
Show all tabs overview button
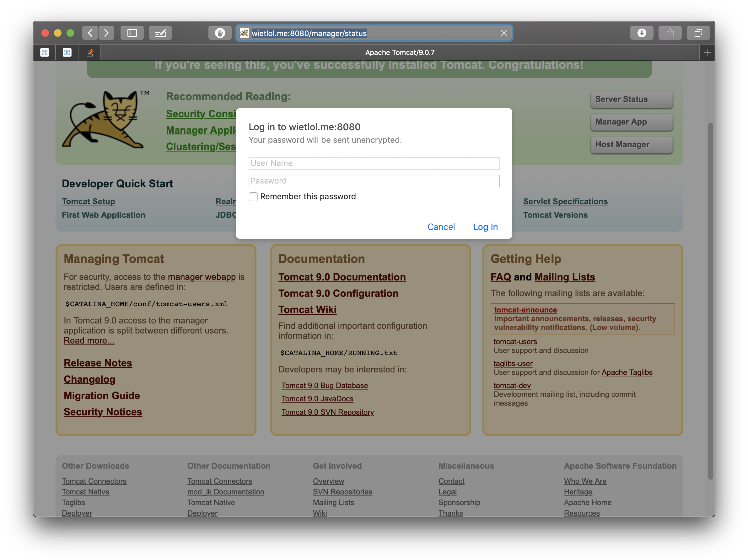[x=698, y=33]
